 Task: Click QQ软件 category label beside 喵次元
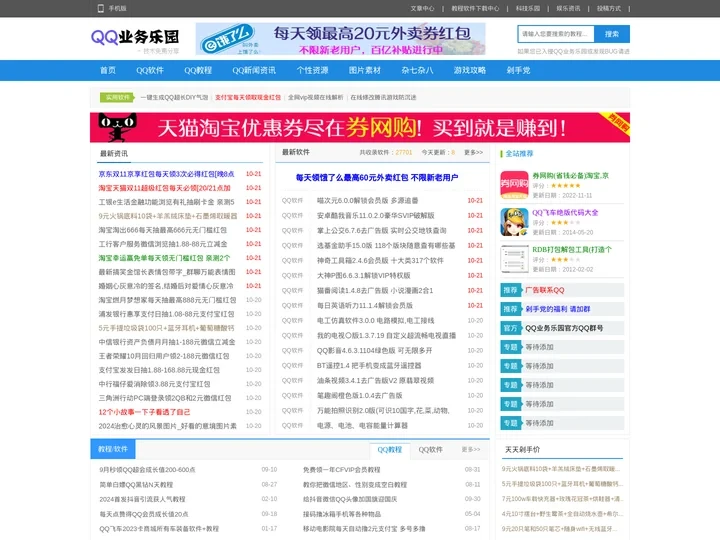tap(292, 201)
